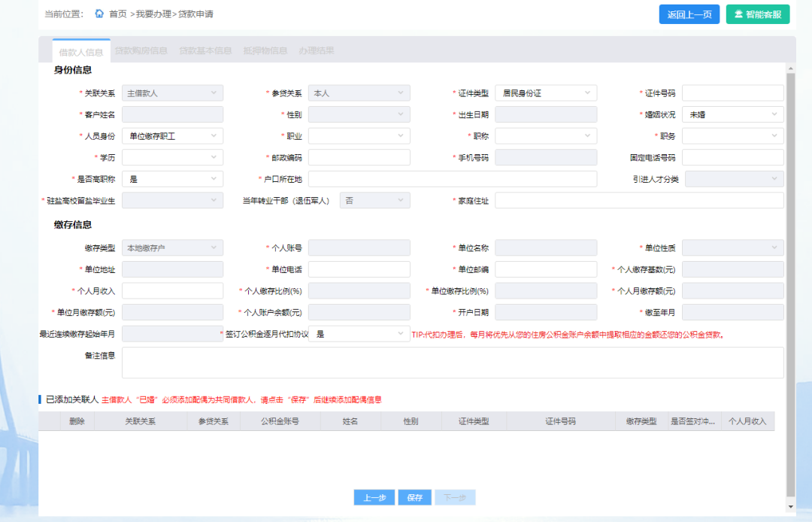Click the form's vertical scrollbar
812x522 pixels.
pyautogui.click(x=790, y=284)
